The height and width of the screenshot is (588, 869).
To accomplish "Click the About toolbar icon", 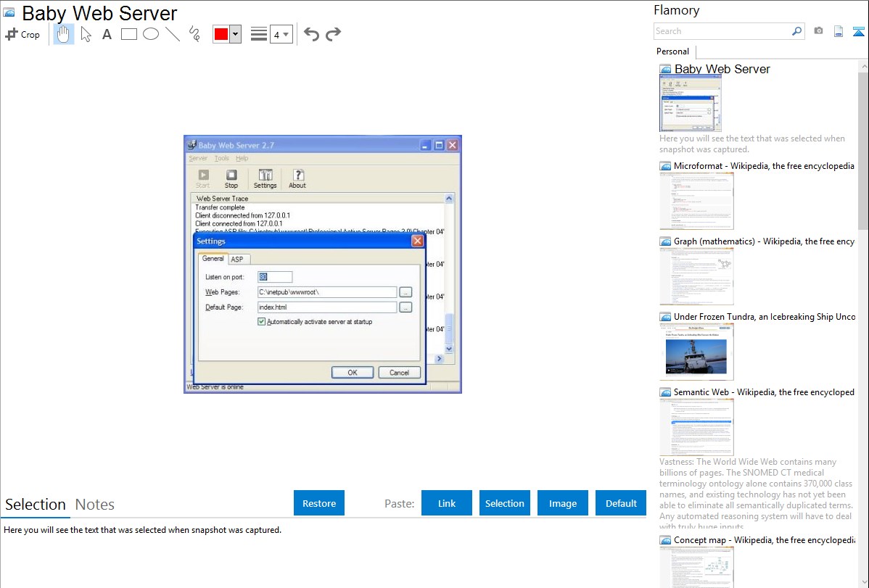I will point(297,179).
